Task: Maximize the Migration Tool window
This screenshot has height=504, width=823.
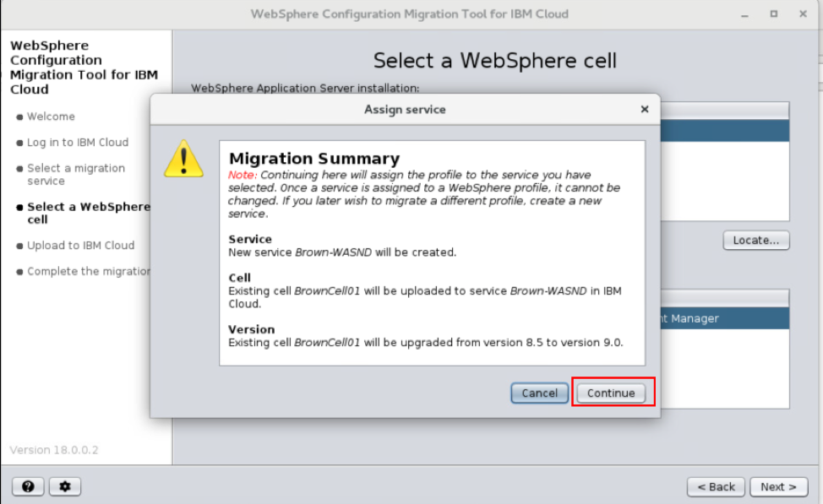Action: point(773,14)
